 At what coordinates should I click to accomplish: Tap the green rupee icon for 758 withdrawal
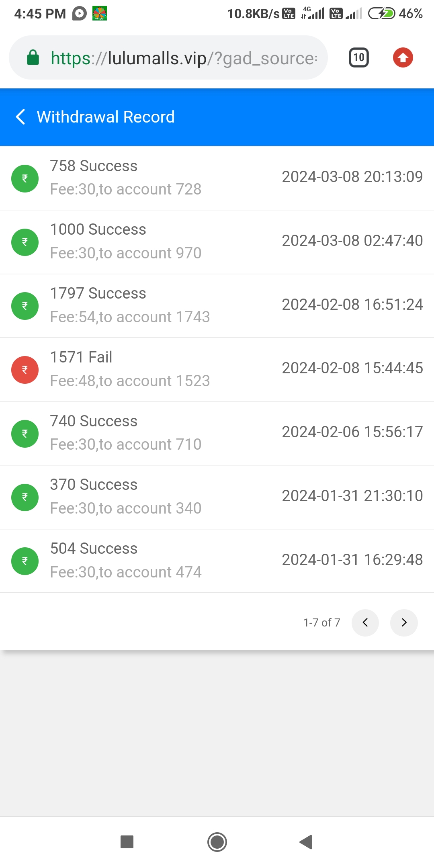(25, 178)
